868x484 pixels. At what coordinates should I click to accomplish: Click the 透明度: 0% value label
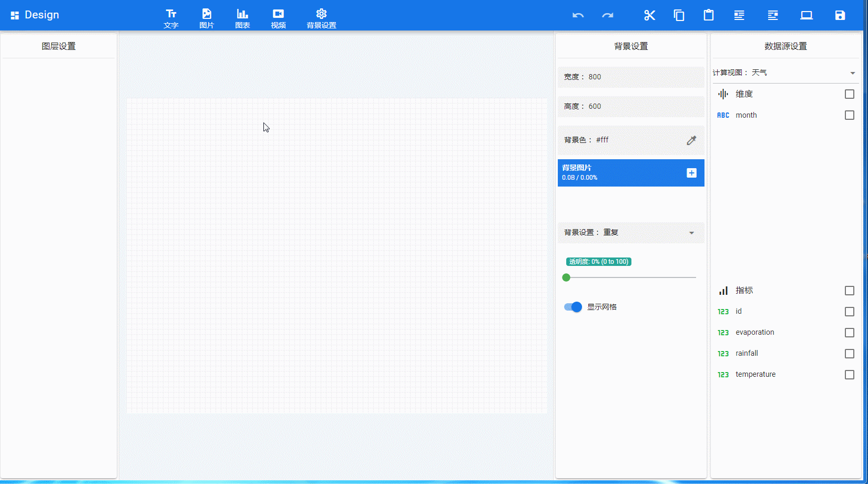(599, 262)
